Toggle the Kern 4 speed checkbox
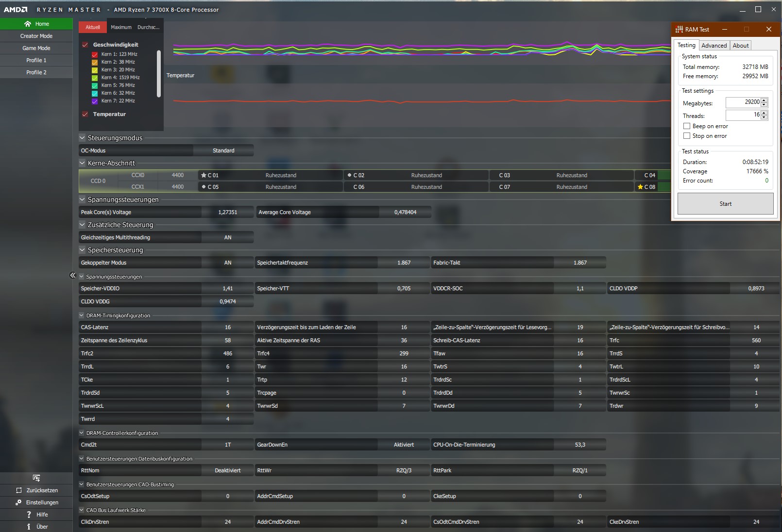The height and width of the screenshot is (532, 782). click(95, 78)
